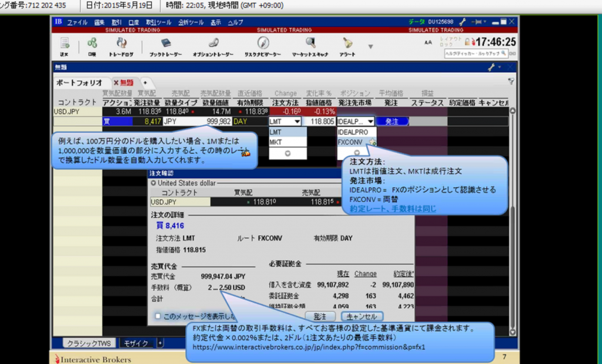The image size is (602, 364).
Task: Click the scrollbar up arrow in the order panel
Action: coord(512,111)
